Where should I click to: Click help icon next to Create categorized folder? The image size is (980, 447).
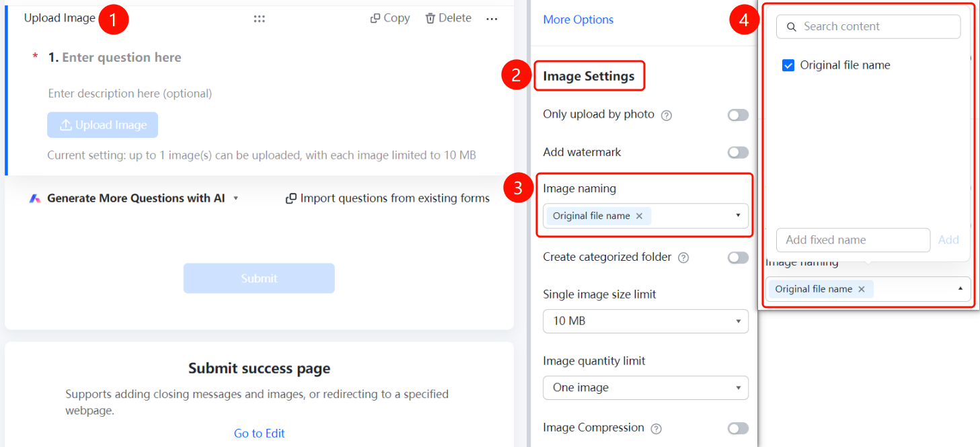click(683, 257)
